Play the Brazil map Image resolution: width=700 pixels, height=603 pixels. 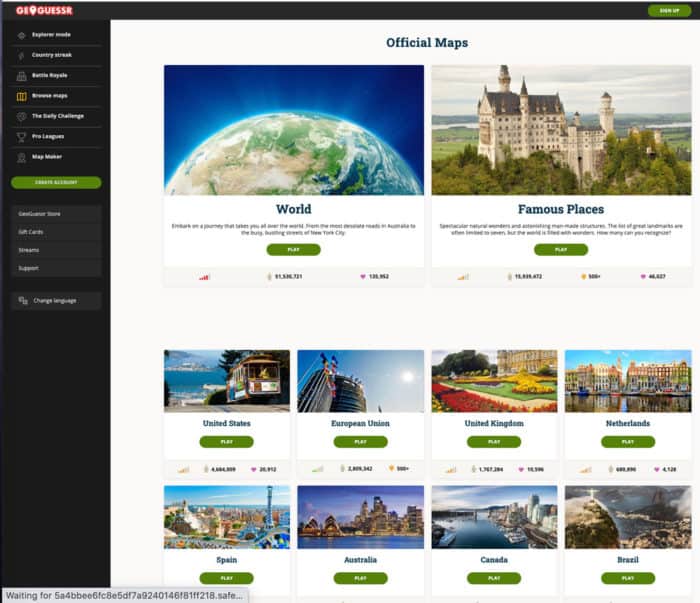point(628,578)
